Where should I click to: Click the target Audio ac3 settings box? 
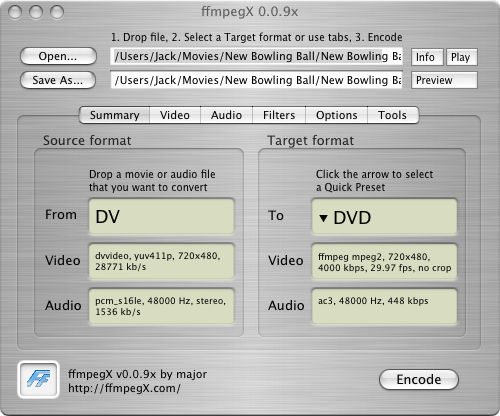coord(384,306)
